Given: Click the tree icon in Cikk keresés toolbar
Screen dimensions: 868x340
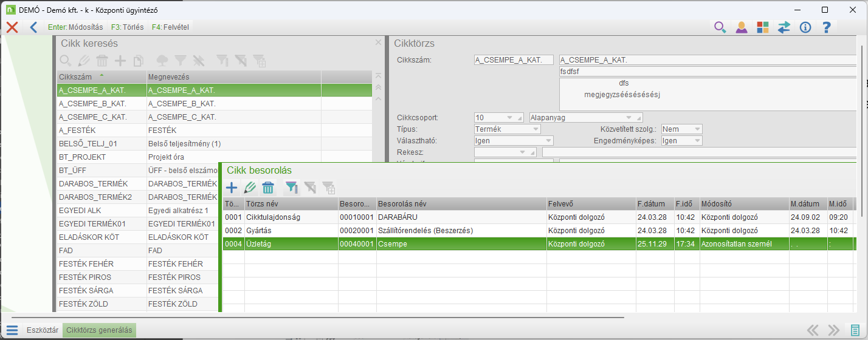Looking at the screenshot, I should click(x=162, y=60).
